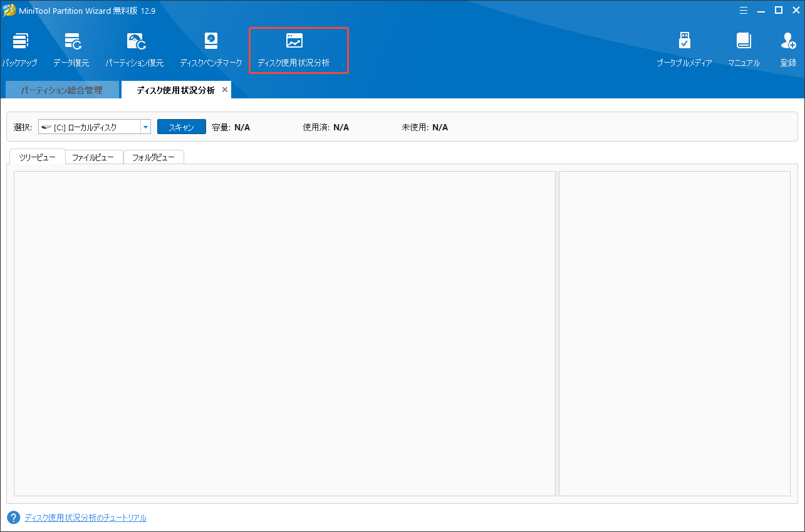Click the 選択: label
This screenshot has width=805, height=532.
(x=23, y=127)
